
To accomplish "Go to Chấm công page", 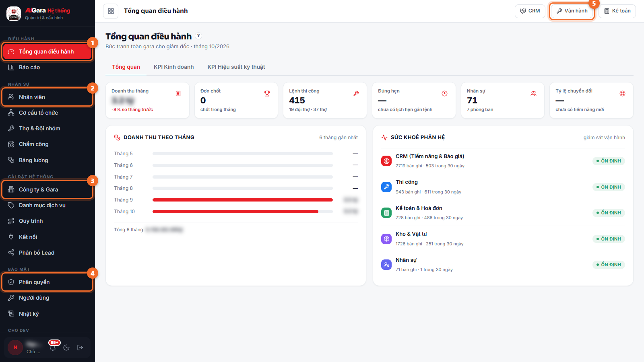I will [47, 144].
